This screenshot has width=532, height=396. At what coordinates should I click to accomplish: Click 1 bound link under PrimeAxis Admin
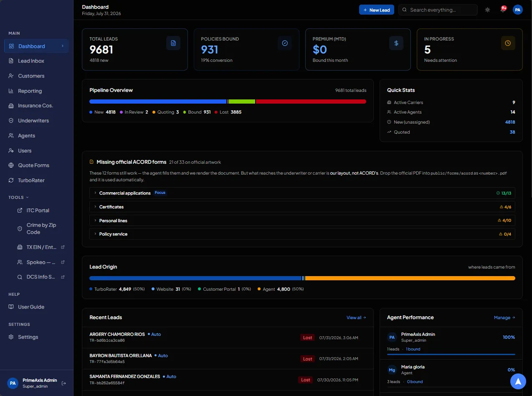[413, 349]
